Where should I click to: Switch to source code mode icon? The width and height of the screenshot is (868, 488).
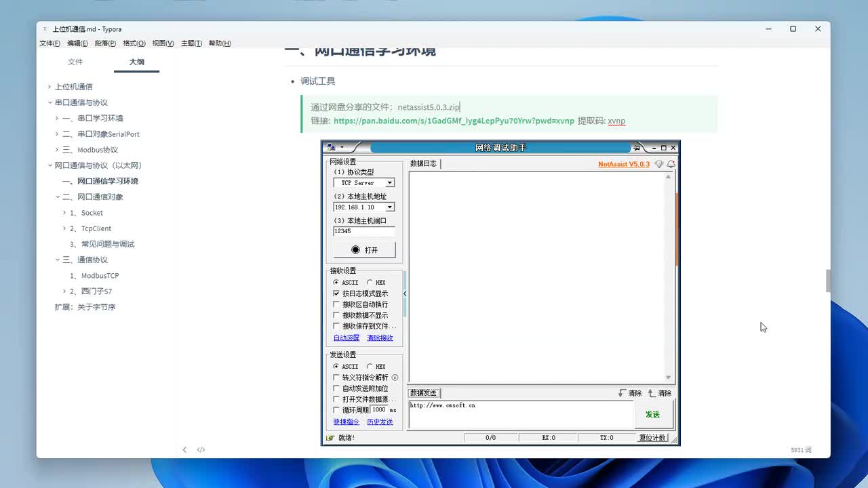point(201,449)
